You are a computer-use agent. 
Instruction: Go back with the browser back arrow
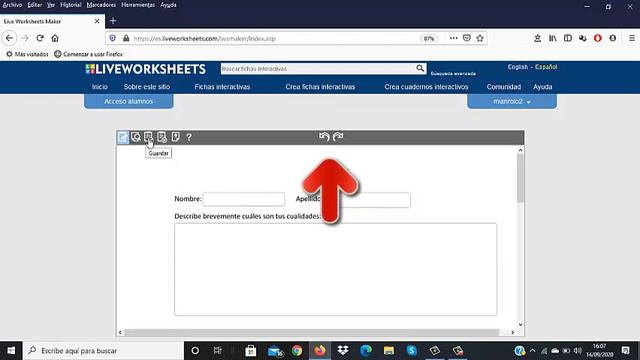(x=9, y=38)
